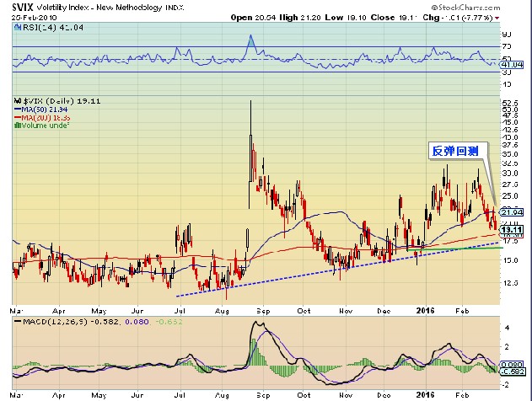This screenshot has height=401, width=532.
Task: Click the blue MA(50) legend marker
Action: click(x=15, y=108)
